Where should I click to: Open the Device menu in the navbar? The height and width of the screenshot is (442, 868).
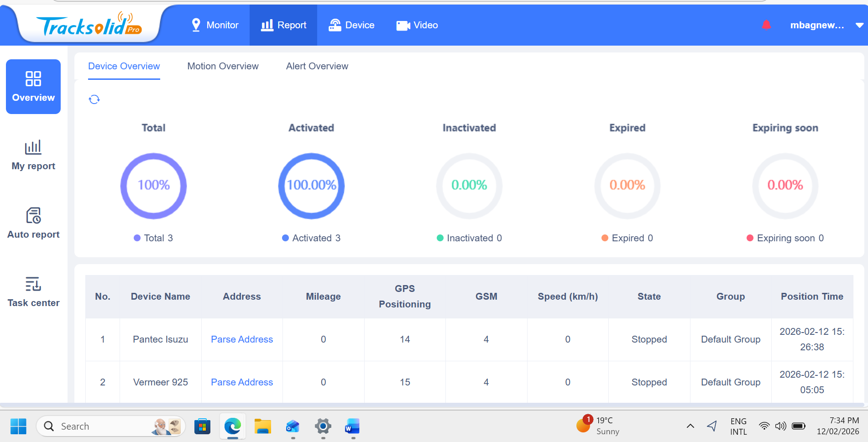[x=351, y=25]
